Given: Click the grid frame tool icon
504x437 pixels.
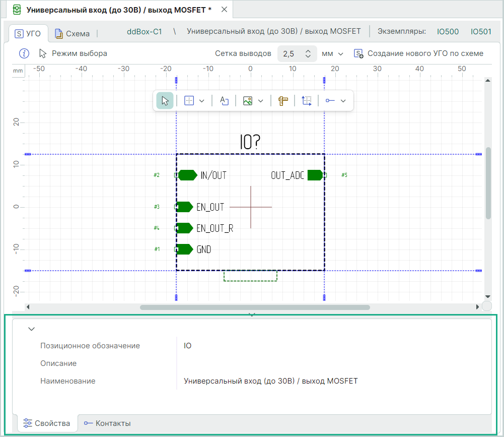Looking at the screenshot, I should [x=189, y=101].
